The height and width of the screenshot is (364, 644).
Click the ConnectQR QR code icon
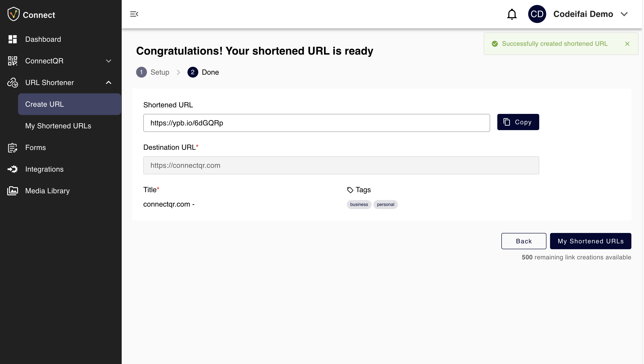(x=12, y=61)
